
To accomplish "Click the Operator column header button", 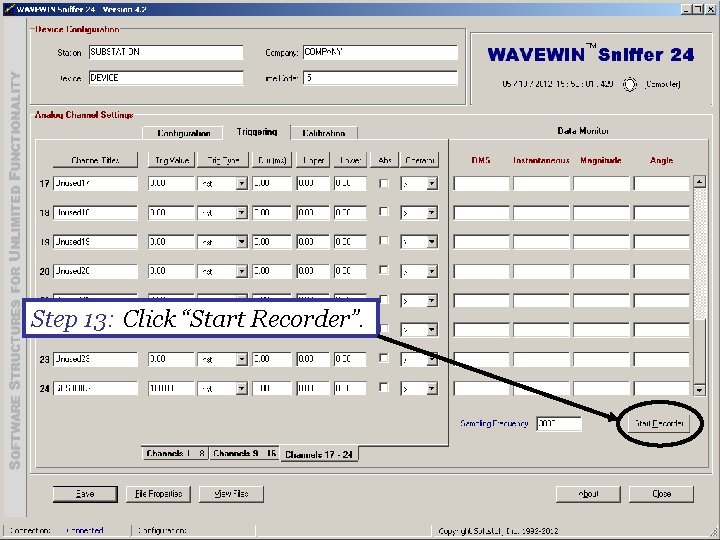I will (x=419, y=160).
